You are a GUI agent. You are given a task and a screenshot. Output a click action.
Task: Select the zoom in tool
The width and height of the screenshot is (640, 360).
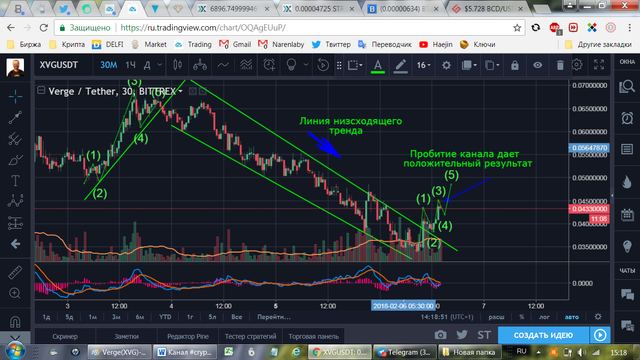[x=15, y=293]
